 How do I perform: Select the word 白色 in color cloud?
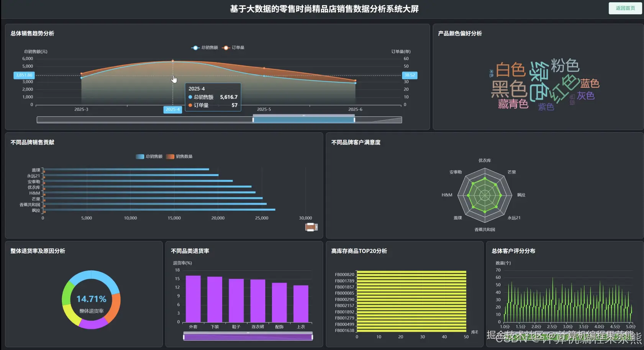510,70
